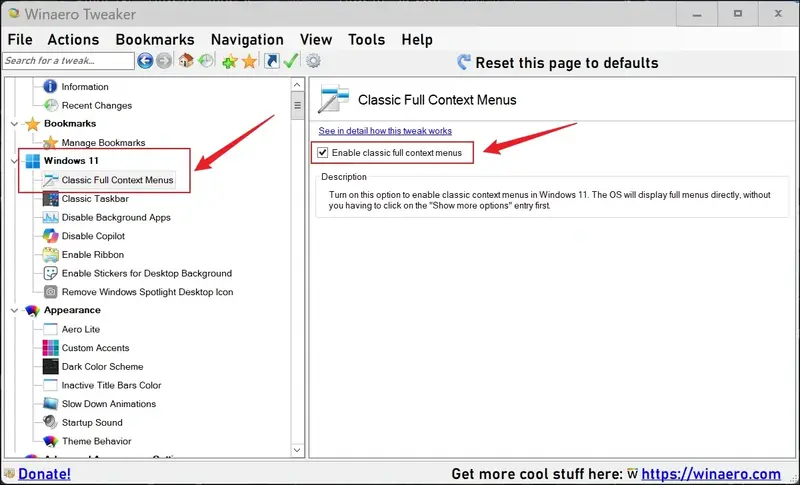Viewport: 800px width, 485px height.
Task: Select the Aero Lite label
Action: (x=81, y=329)
